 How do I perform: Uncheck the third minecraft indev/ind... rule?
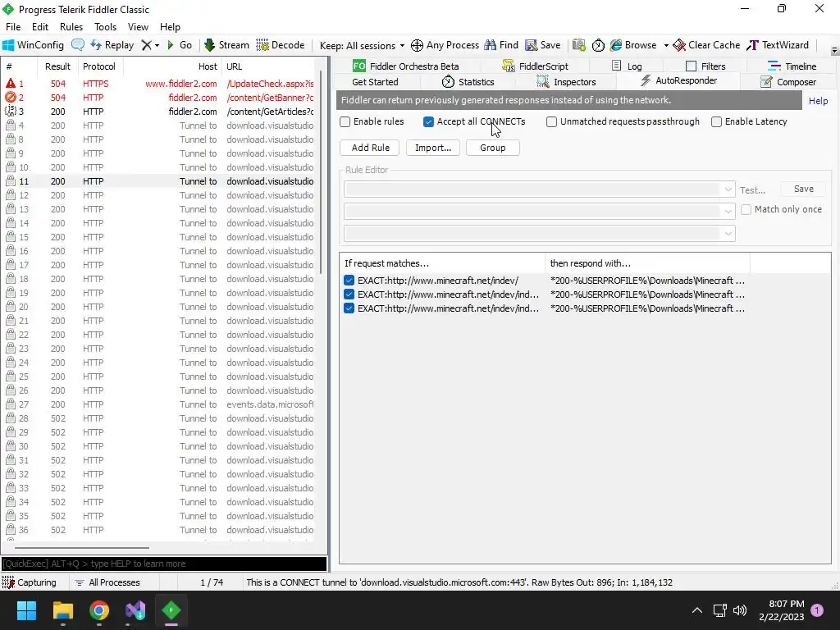tap(349, 308)
